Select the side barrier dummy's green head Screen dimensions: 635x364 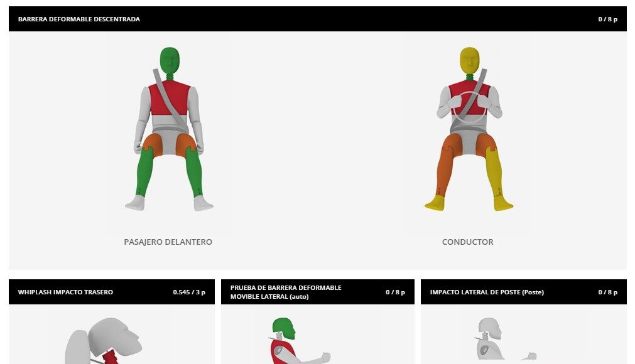click(x=285, y=328)
